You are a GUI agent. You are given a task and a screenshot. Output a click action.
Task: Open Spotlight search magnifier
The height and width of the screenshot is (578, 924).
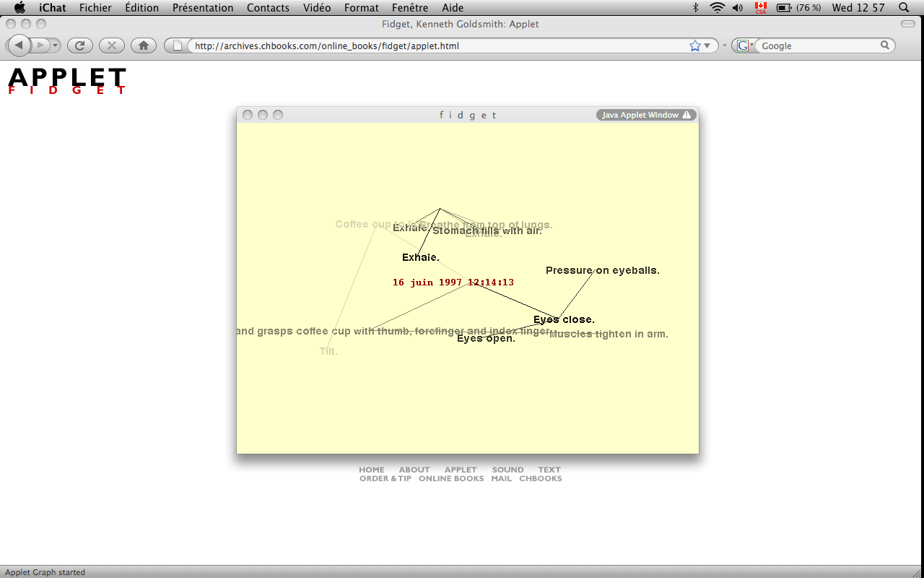click(904, 8)
